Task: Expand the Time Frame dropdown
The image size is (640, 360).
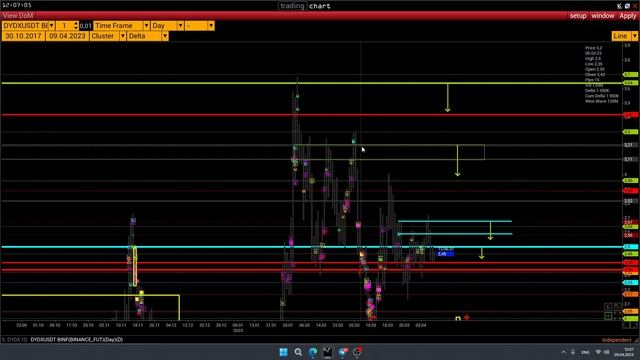Action: 146,26
